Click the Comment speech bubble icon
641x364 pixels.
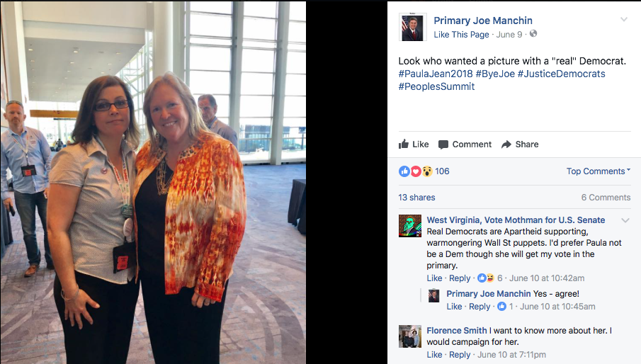(443, 144)
